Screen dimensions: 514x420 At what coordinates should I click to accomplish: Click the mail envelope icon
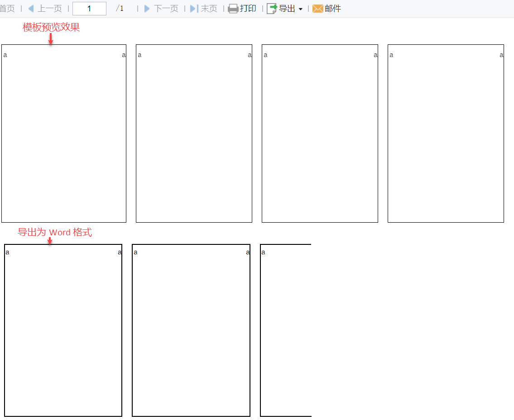tap(317, 9)
